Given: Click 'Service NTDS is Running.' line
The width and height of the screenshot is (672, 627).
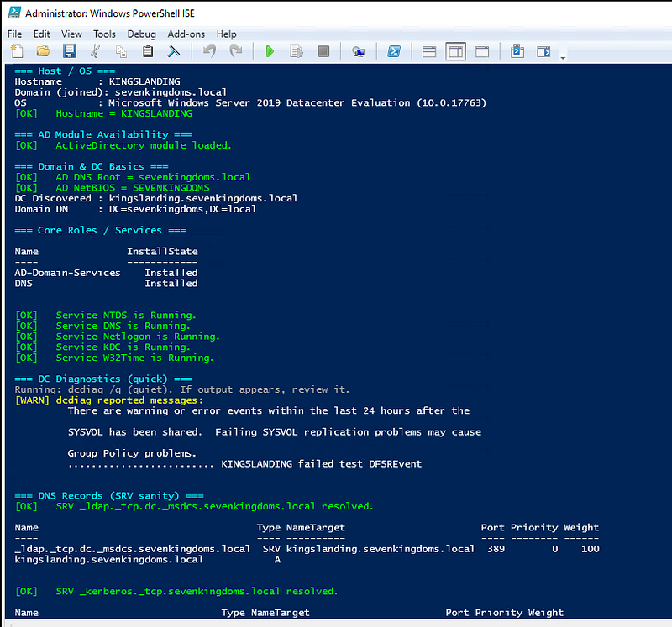Looking at the screenshot, I should (106, 316).
